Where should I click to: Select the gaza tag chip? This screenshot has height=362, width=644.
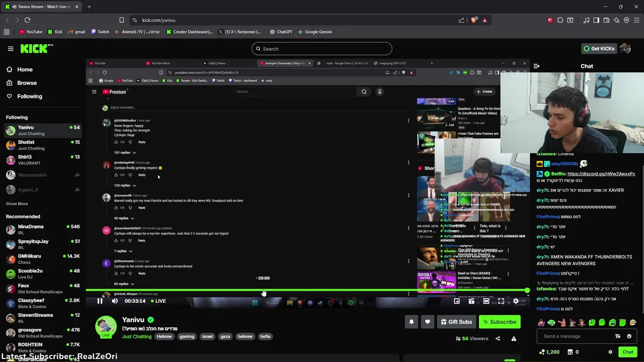[225, 336]
